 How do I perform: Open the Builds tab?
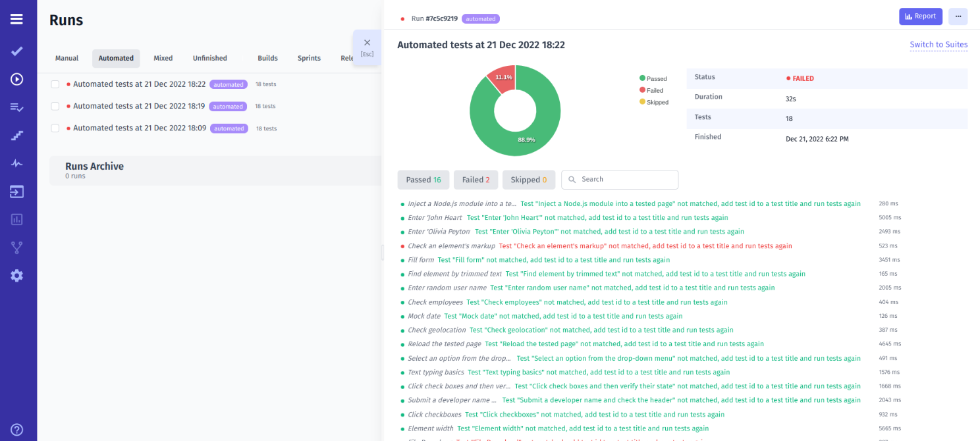pos(267,58)
